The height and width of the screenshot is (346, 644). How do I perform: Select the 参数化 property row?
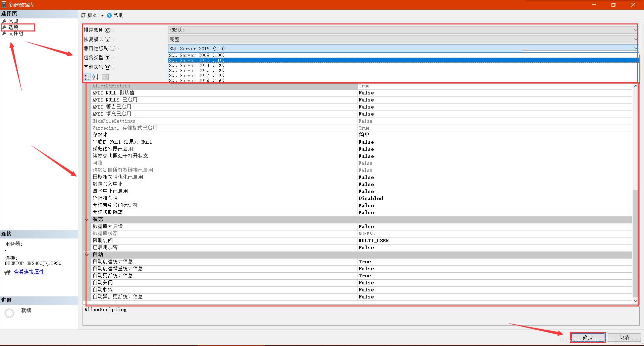pyautogui.click(x=362, y=135)
